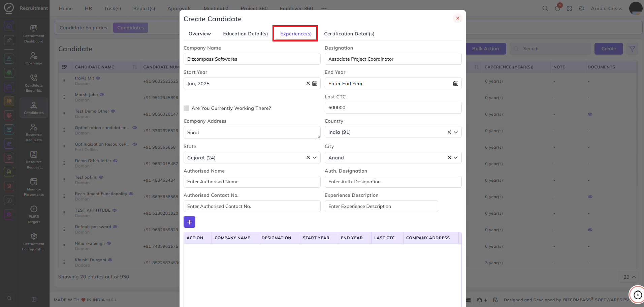Open the column chooser icon in table header
The image size is (644, 307).
64,67
